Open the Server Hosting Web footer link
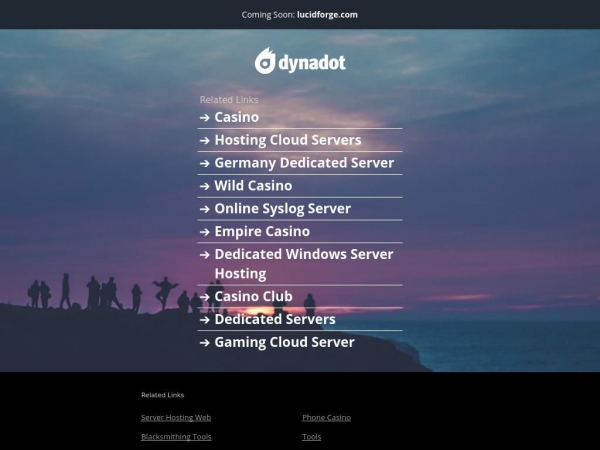 [x=176, y=417]
